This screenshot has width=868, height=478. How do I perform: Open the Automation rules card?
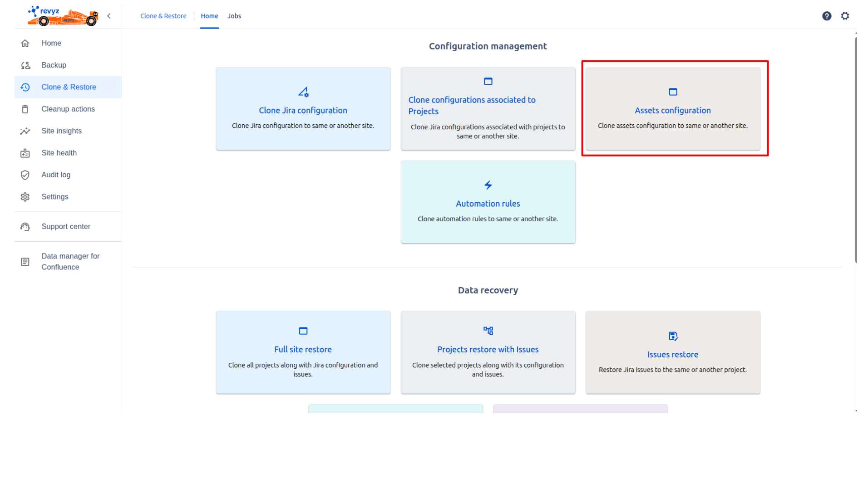pos(488,202)
